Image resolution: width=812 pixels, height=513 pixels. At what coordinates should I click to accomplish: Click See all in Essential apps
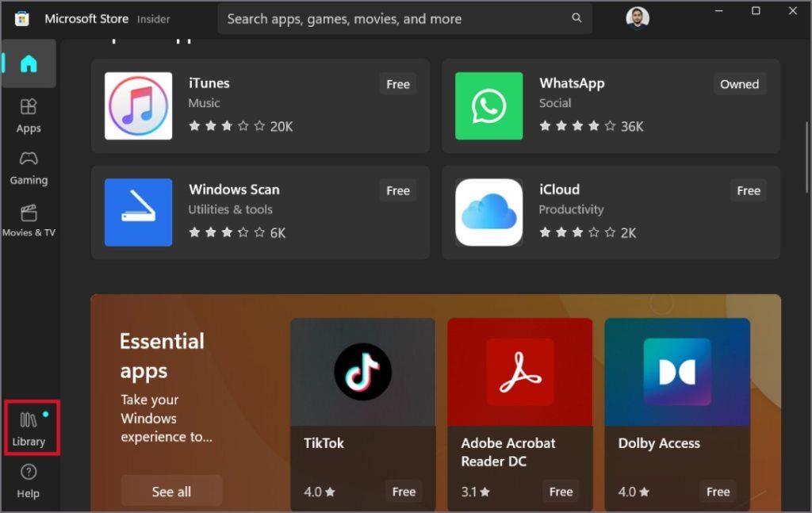(x=171, y=492)
